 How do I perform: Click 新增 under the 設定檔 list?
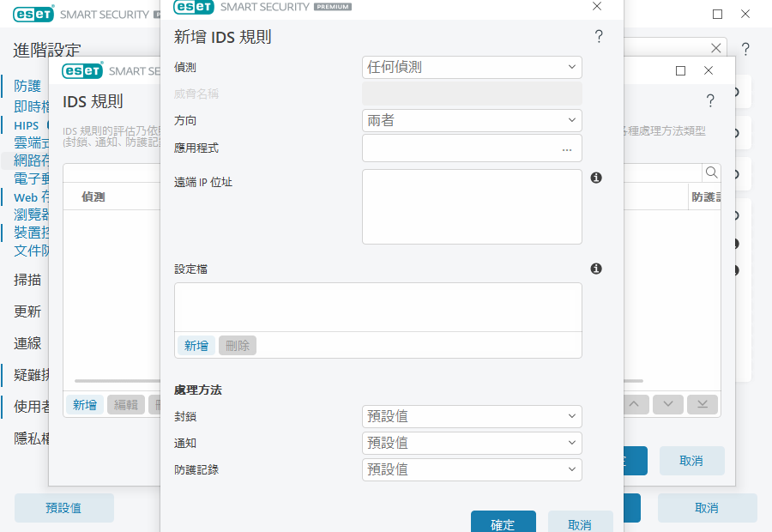pos(195,345)
